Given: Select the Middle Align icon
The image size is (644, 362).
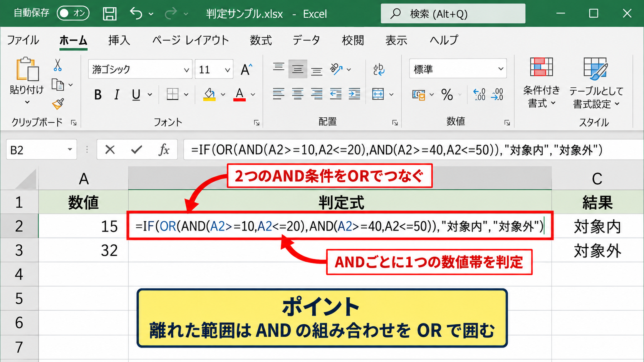Looking at the screenshot, I should 297,69.
